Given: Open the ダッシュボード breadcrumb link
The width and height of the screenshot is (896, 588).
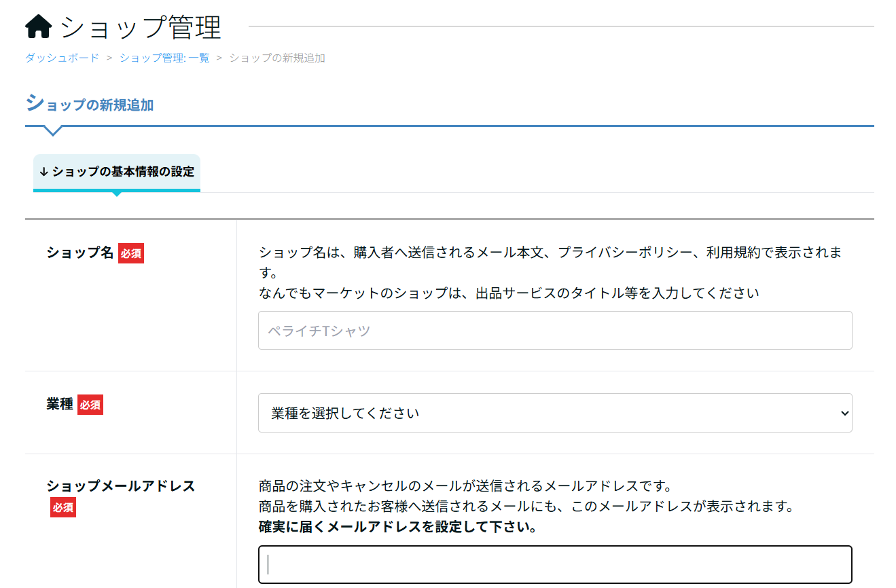Looking at the screenshot, I should 62,58.
